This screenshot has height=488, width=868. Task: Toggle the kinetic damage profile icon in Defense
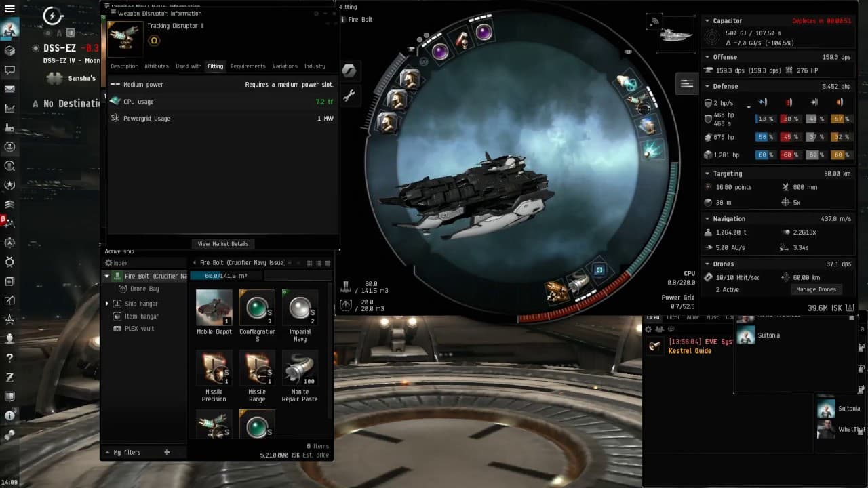pos(814,102)
